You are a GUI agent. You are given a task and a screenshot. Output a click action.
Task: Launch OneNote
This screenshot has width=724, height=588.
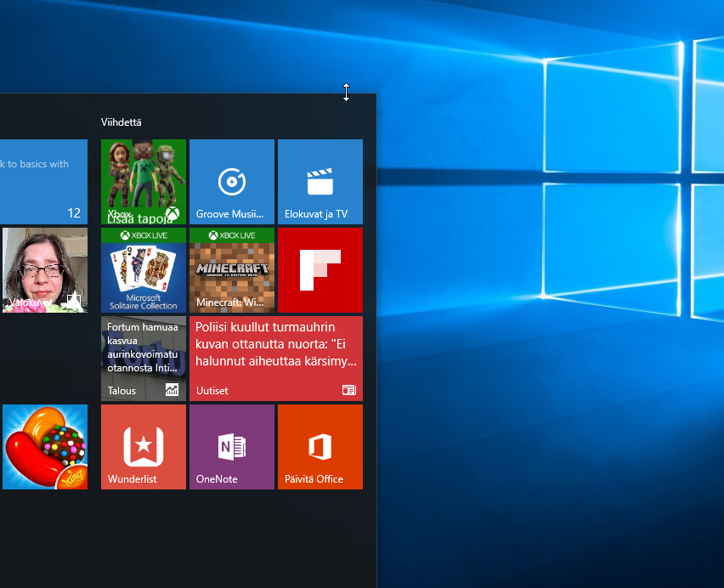tap(231, 446)
